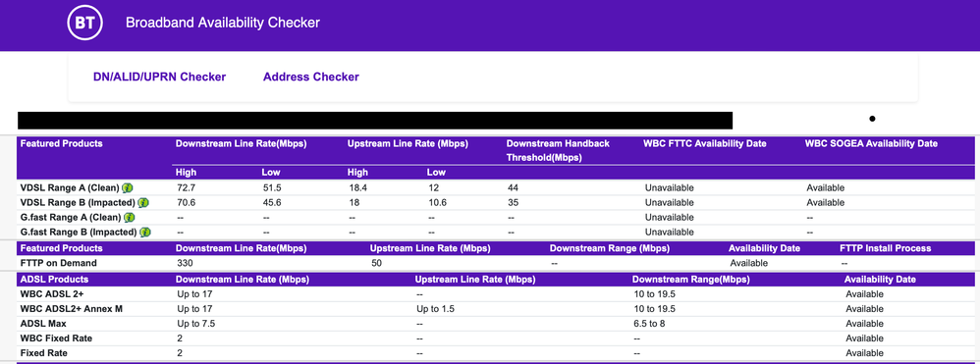
Task: Click the 51.5 downstream low value
Action: point(272,188)
